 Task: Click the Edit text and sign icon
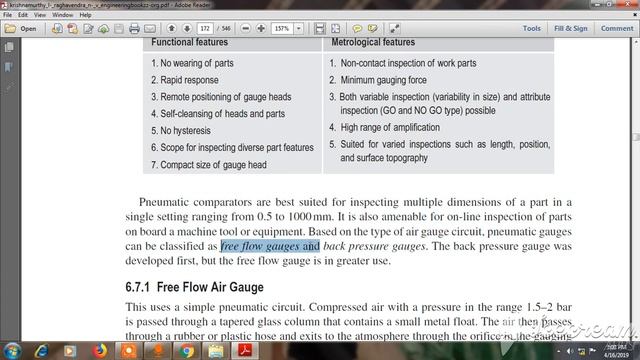tap(88, 29)
